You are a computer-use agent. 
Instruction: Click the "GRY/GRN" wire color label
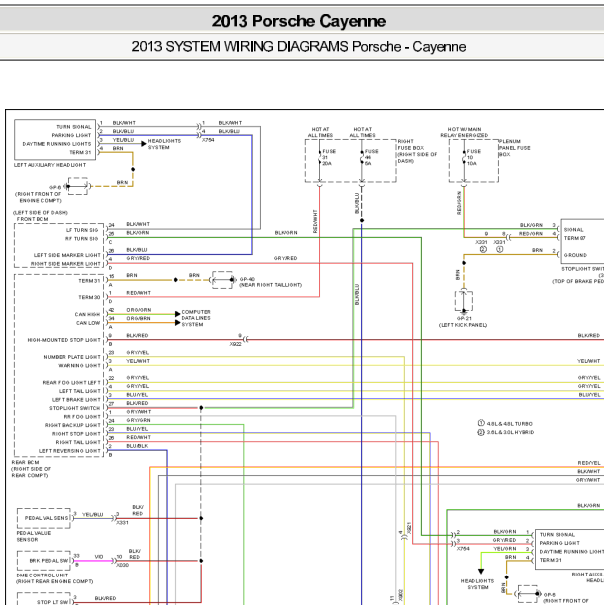(x=139, y=420)
